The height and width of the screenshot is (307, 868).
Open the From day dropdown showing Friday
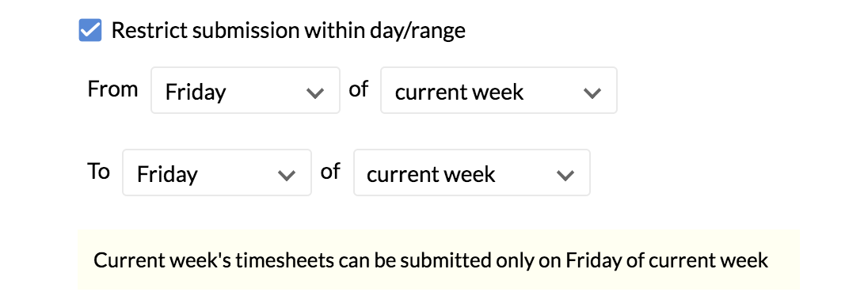point(246,90)
